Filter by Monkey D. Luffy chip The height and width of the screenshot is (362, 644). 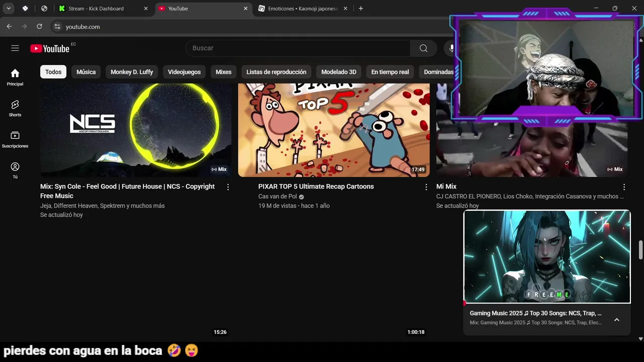point(132,72)
